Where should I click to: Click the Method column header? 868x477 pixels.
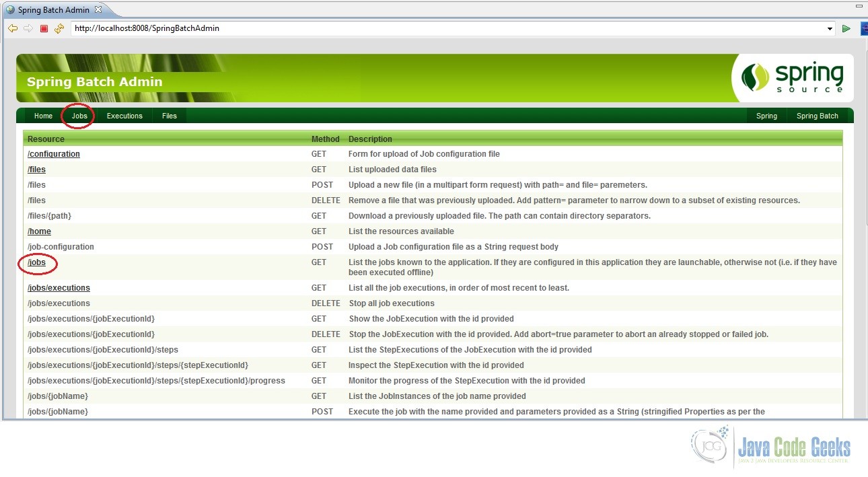coord(326,139)
